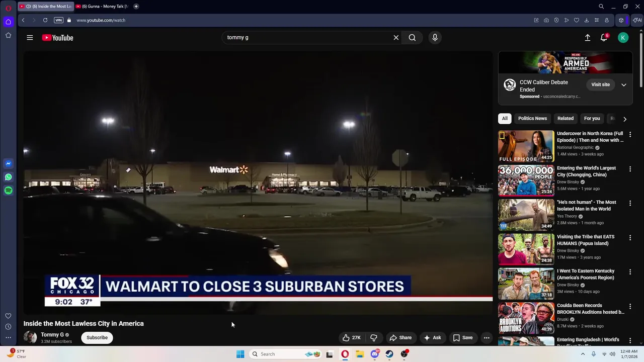644x362 pixels.
Task: Open Easy Setup sliders icon
Action: (x=597, y=20)
